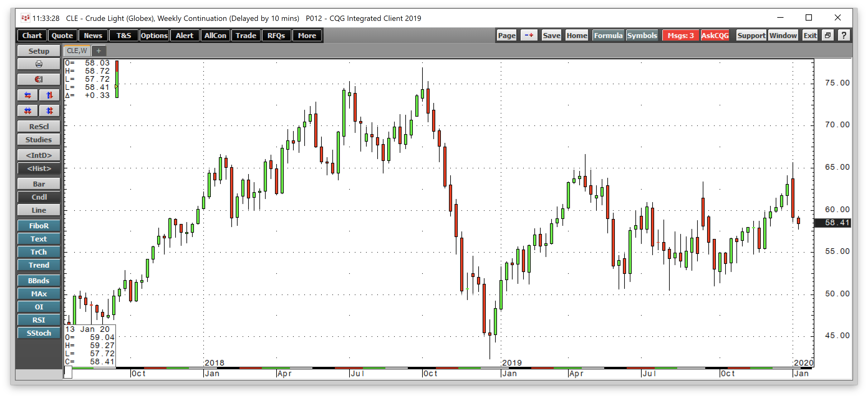Screen dimensions: 868x398
Task: Open the Window menu
Action: (783, 35)
